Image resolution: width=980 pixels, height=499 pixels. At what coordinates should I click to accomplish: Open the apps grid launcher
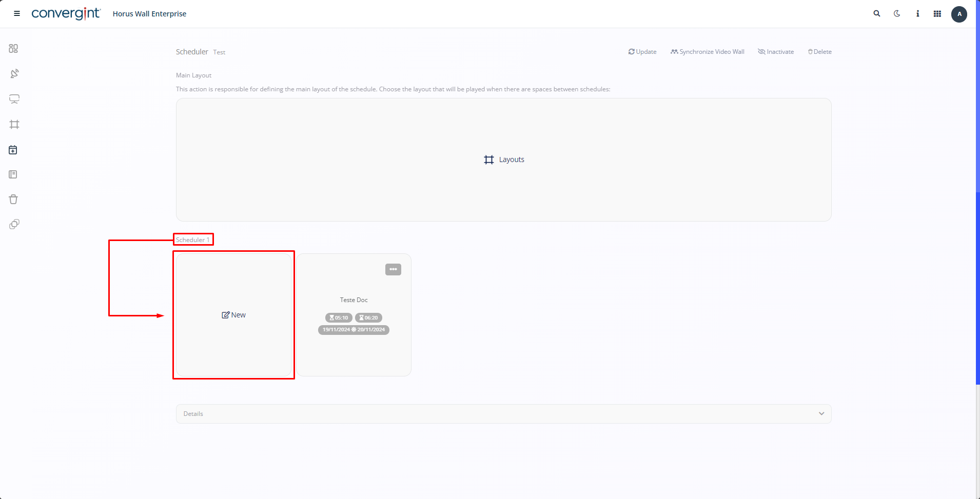(x=937, y=14)
